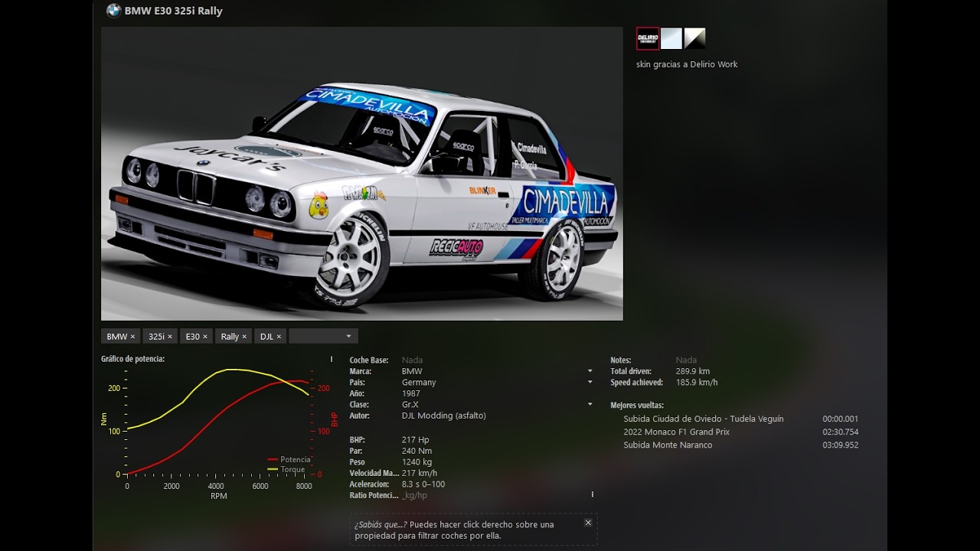
Task: Remove the 325i tag
Action: tap(169, 337)
